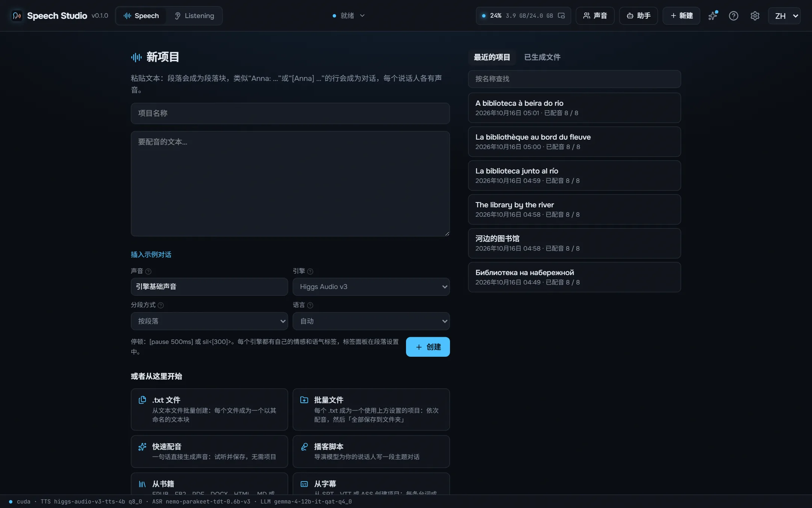Screen dimensions: 812x508
Task: Switch to the Listening mode tab
Action: [194, 16]
